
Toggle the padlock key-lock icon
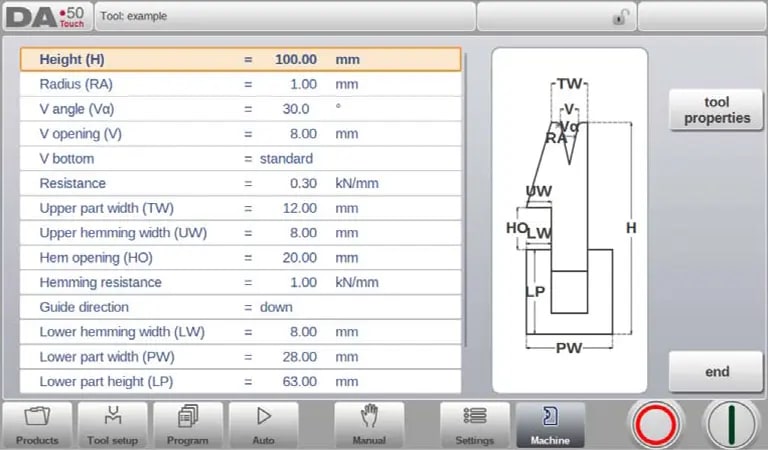(x=620, y=18)
